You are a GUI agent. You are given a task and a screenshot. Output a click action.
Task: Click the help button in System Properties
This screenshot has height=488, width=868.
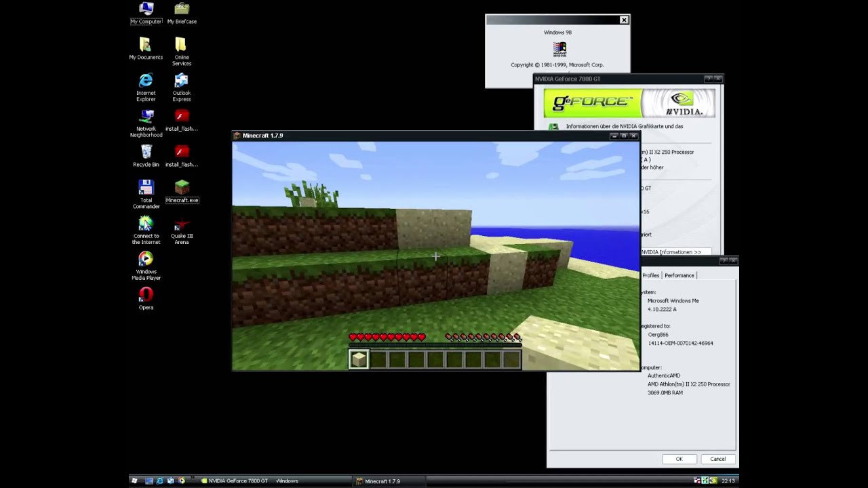click(x=724, y=260)
